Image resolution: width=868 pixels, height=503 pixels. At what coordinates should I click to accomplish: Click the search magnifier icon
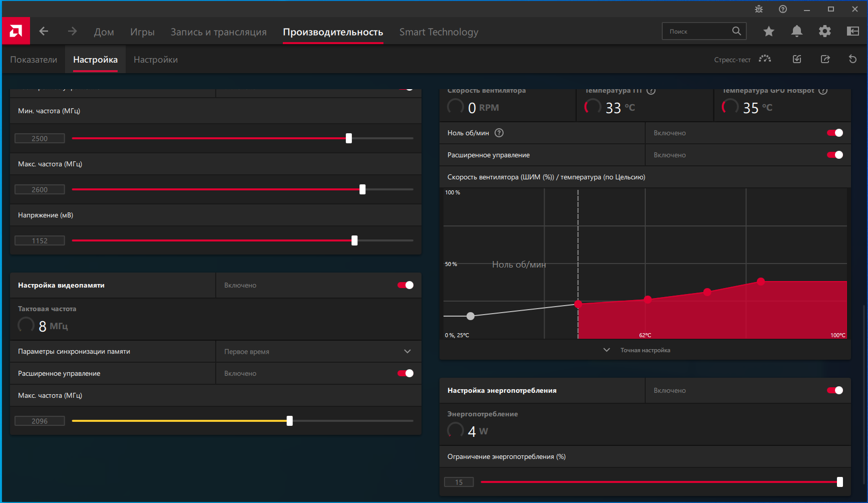[736, 31]
